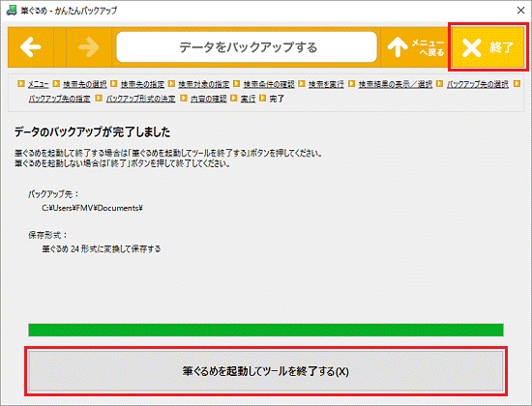
Task: Open 検索結果の表示/選択 breadcrumb link
Action: point(396,84)
